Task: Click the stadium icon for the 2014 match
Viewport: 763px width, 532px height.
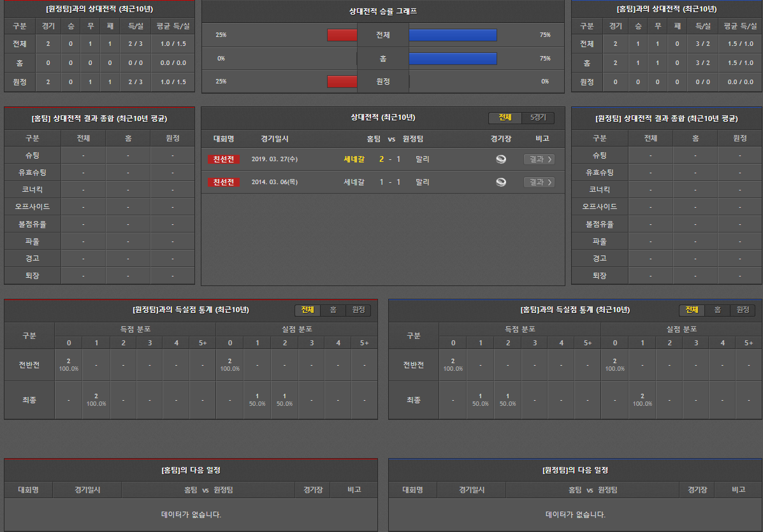Action: point(501,182)
